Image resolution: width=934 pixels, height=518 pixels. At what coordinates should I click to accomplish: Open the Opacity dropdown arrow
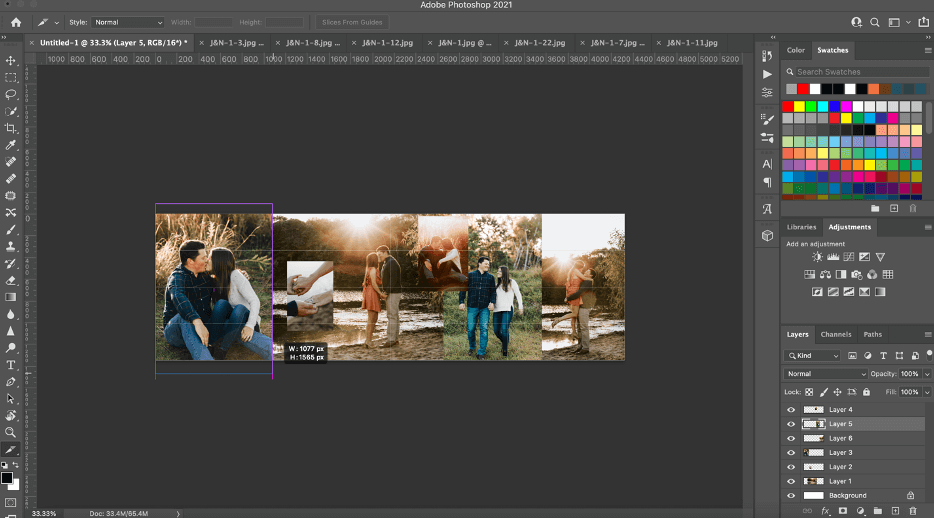pyautogui.click(x=927, y=374)
